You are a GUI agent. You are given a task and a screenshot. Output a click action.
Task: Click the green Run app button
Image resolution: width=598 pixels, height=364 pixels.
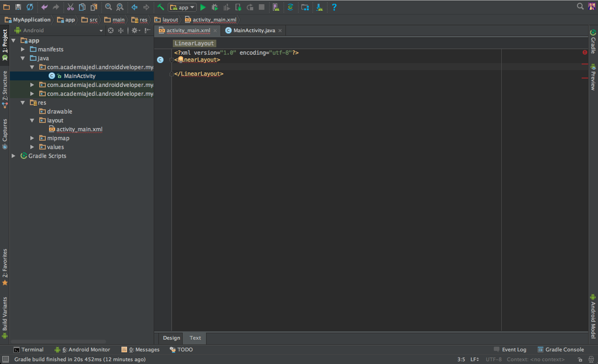click(x=203, y=7)
